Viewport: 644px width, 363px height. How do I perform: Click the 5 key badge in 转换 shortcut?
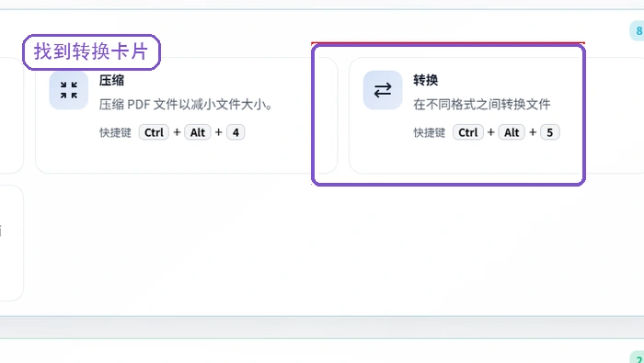[x=549, y=132]
